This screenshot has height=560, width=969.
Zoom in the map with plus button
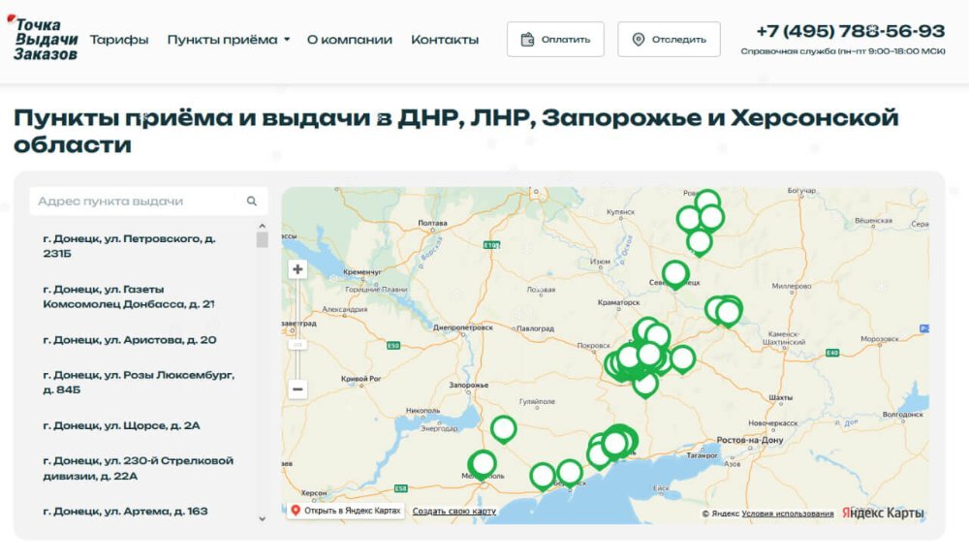(x=297, y=269)
